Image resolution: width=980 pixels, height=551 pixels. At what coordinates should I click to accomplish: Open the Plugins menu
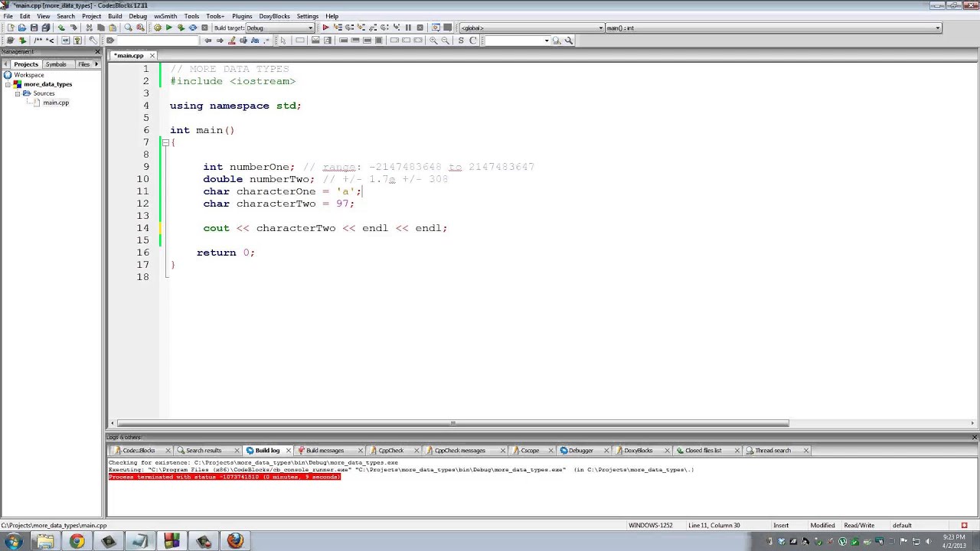click(x=242, y=16)
